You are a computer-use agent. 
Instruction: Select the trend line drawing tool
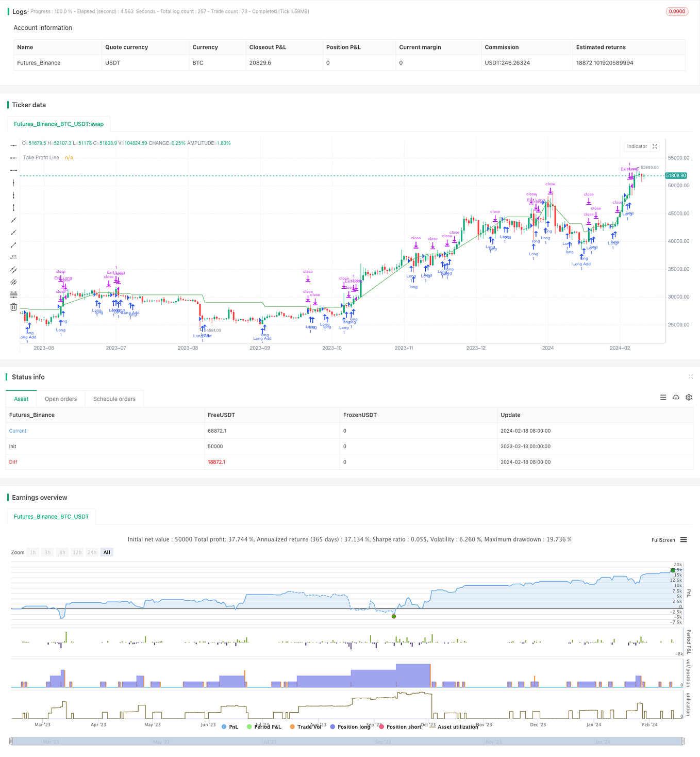(13, 245)
